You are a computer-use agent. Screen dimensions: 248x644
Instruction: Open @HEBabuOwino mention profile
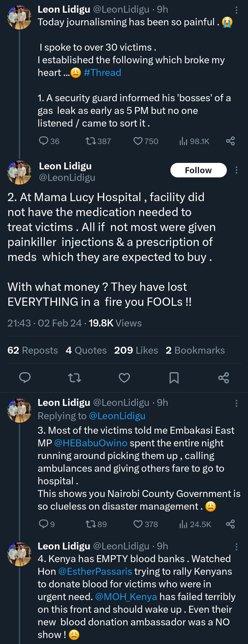90,443
